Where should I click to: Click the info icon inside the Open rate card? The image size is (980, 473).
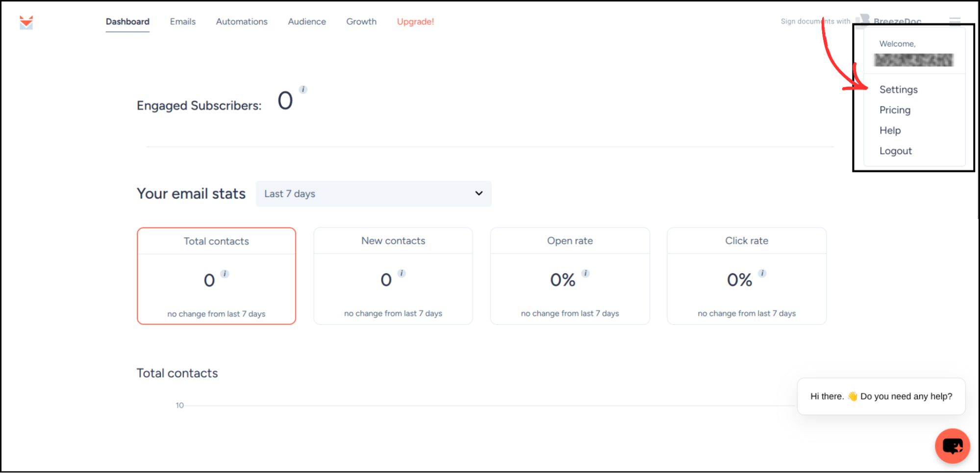point(585,274)
